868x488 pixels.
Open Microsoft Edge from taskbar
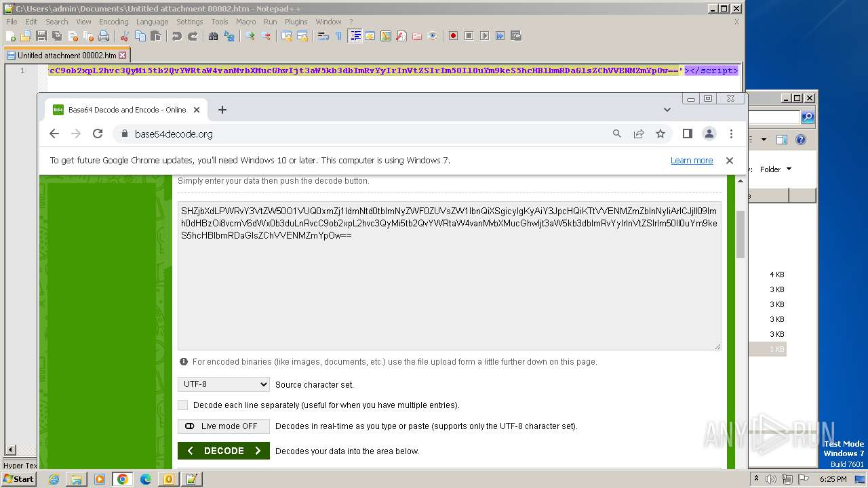145,479
